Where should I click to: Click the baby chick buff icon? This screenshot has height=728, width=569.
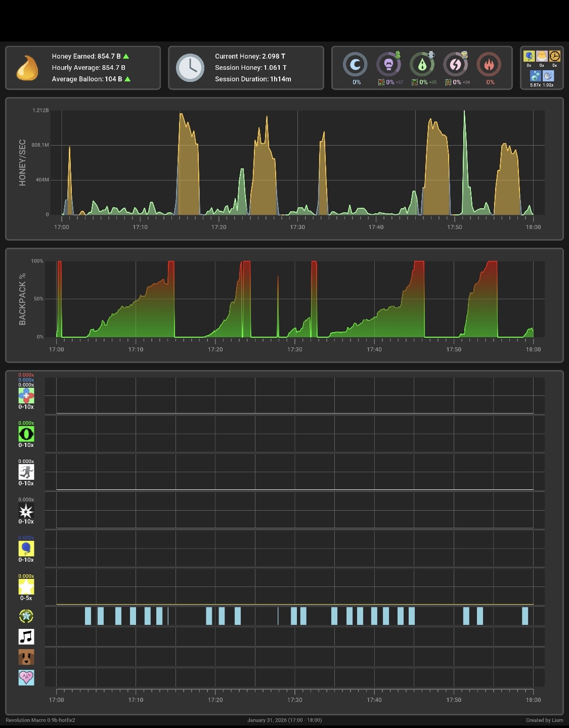tap(542, 56)
